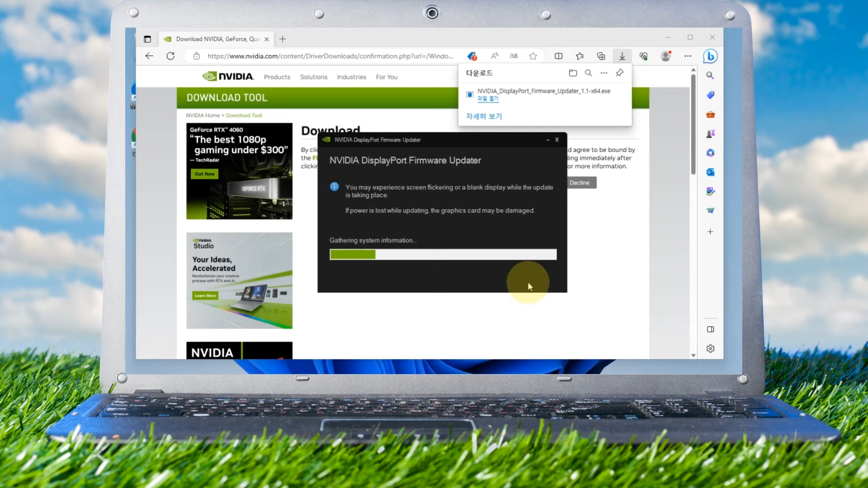Click the NVIDIA Home breadcrumb
Image resolution: width=868 pixels, height=488 pixels.
[x=203, y=116]
